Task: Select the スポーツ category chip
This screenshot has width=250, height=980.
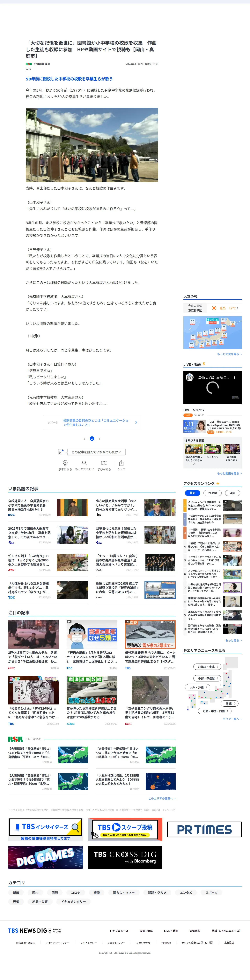Action: [x=212, y=893]
